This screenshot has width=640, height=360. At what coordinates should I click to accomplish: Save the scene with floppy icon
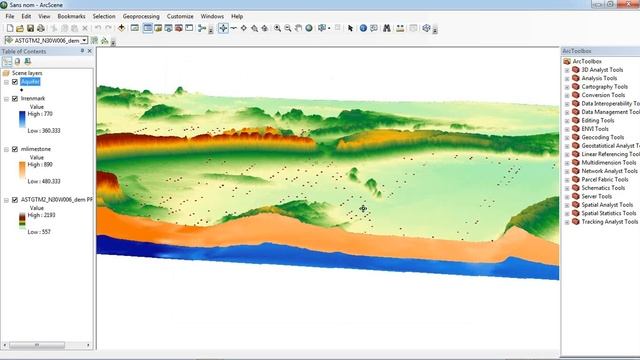pos(30,28)
